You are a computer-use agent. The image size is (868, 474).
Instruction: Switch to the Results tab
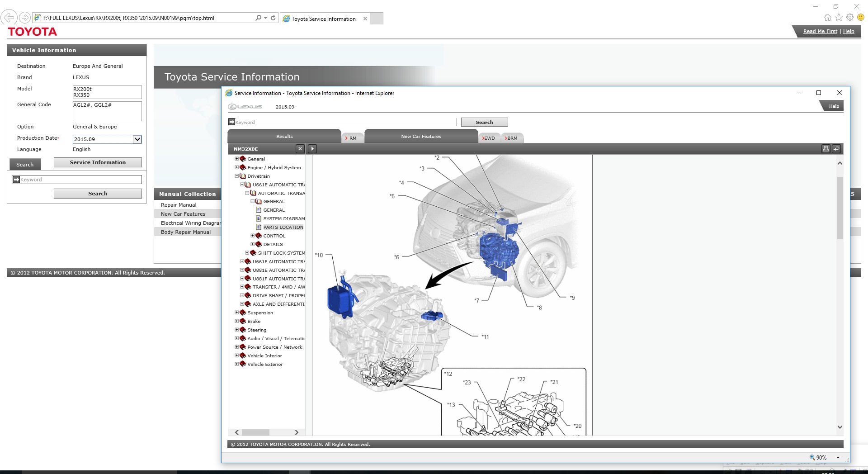(x=284, y=136)
